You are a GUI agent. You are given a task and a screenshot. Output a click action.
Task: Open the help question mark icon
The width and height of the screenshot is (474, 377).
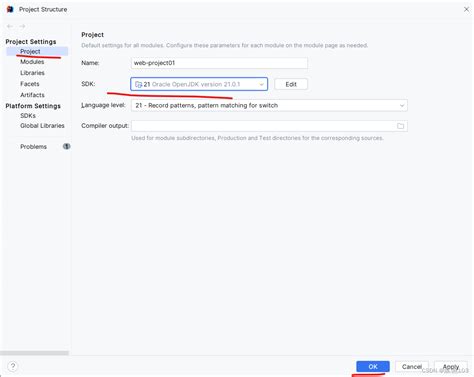(x=13, y=366)
